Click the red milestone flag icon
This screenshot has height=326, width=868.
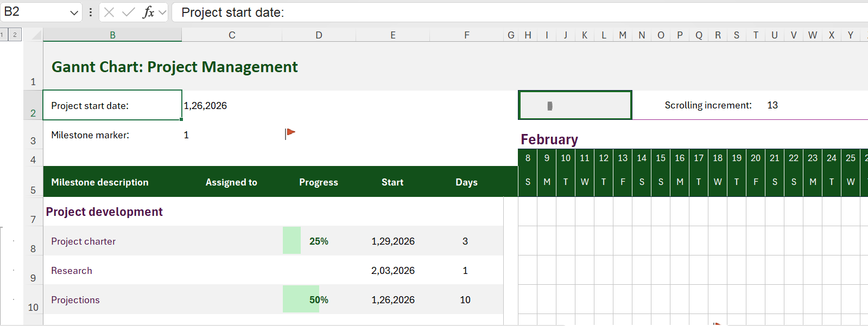[x=290, y=133]
